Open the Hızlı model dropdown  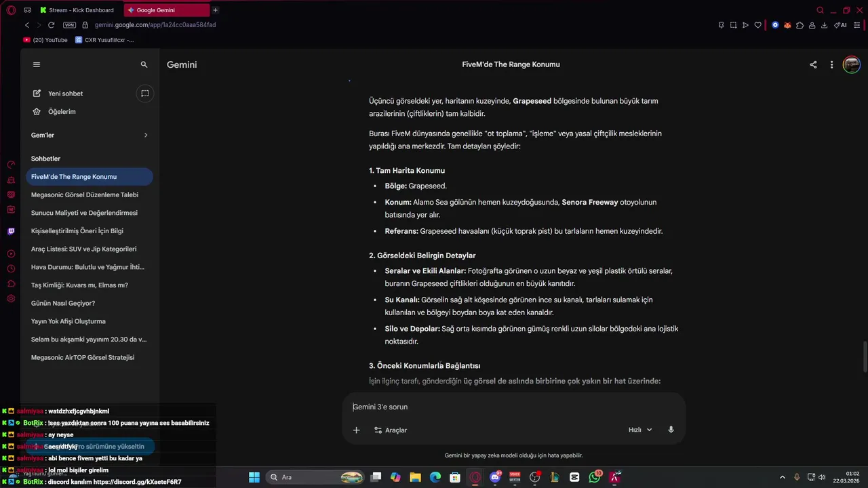640,430
